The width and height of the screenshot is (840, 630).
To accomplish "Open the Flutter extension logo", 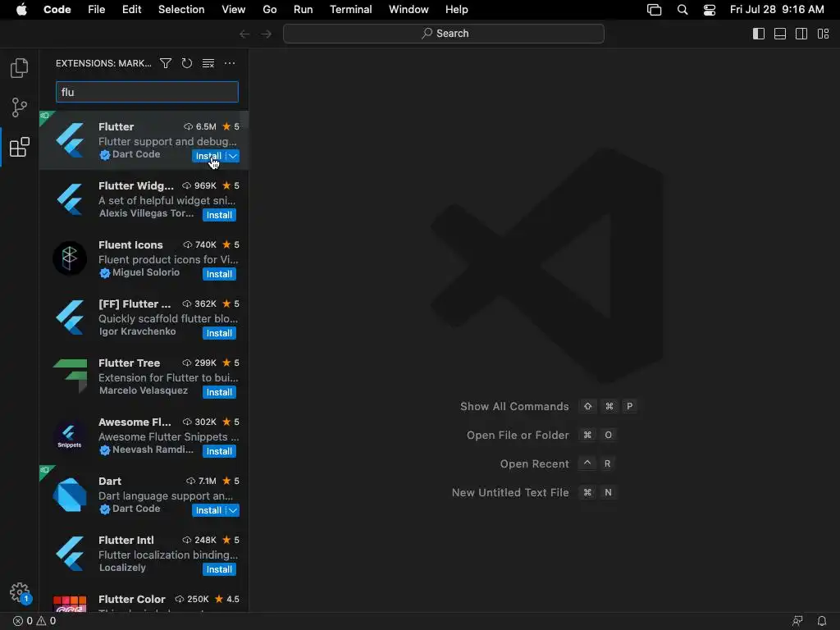I will point(71,140).
